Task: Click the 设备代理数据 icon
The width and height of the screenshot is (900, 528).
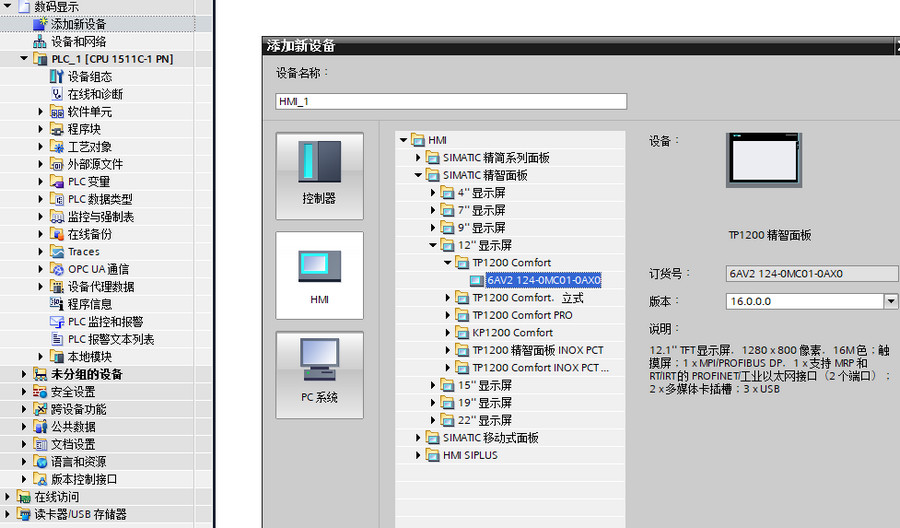Action: [x=56, y=286]
